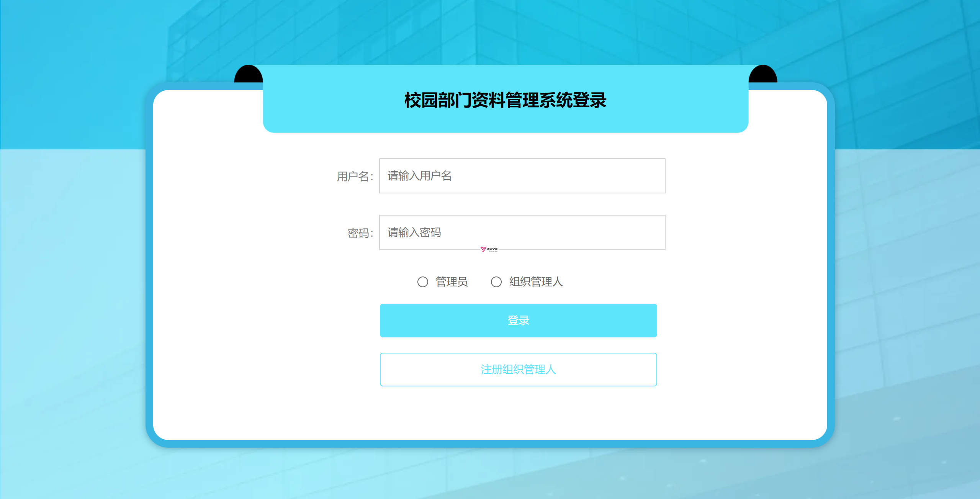Open 注册组织管理人 registration button
Screen dimensions: 980x499
pyautogui.click(x=518, y=370)
